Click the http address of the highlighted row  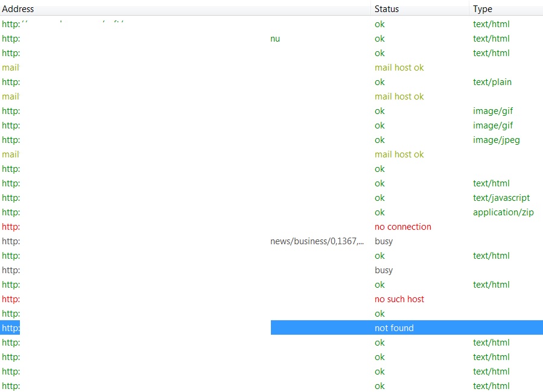[11, 328]
